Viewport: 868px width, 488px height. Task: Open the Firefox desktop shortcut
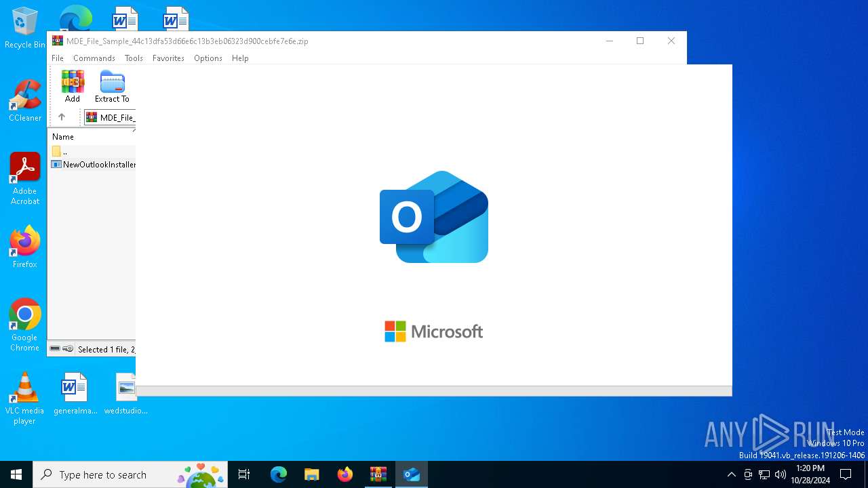tap(25, 247)
